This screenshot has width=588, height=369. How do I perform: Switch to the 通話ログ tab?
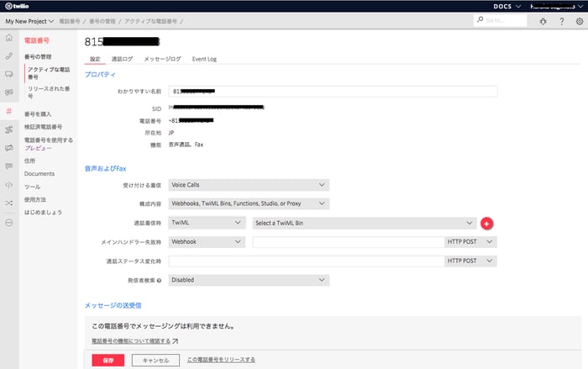(x=123, y=59)
